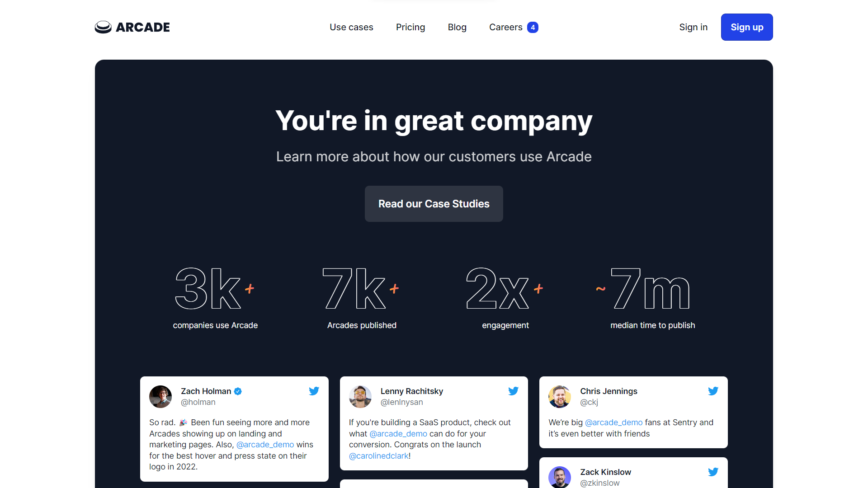Click @arcade_demo mention in Chris Jennings' tweet
Screen dimensions: 868x488
click(x=613, y=422)
